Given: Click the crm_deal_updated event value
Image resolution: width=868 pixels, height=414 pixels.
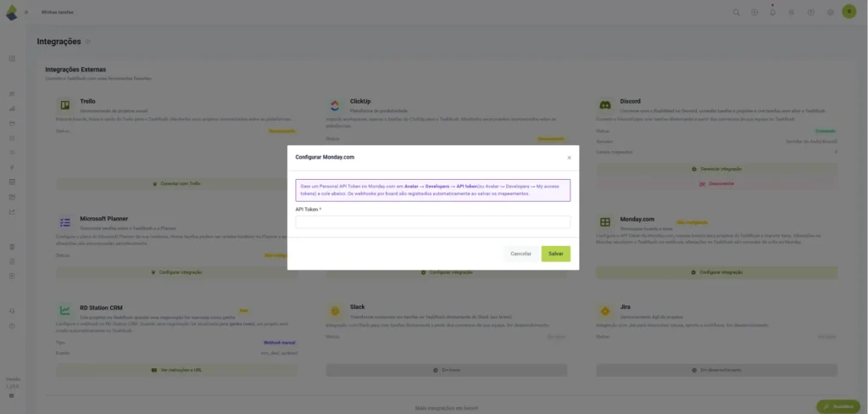Looking at the screenshot, I should click(x=280, y=353).
